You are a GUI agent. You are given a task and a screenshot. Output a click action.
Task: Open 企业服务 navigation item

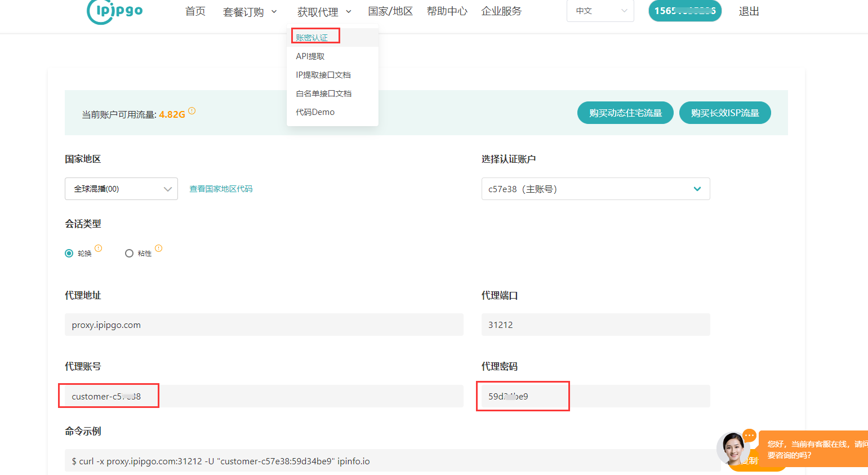(x=501, y=11)
